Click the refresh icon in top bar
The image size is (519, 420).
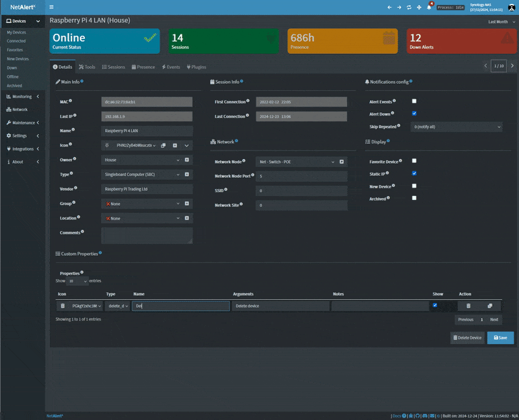(409, 7)
